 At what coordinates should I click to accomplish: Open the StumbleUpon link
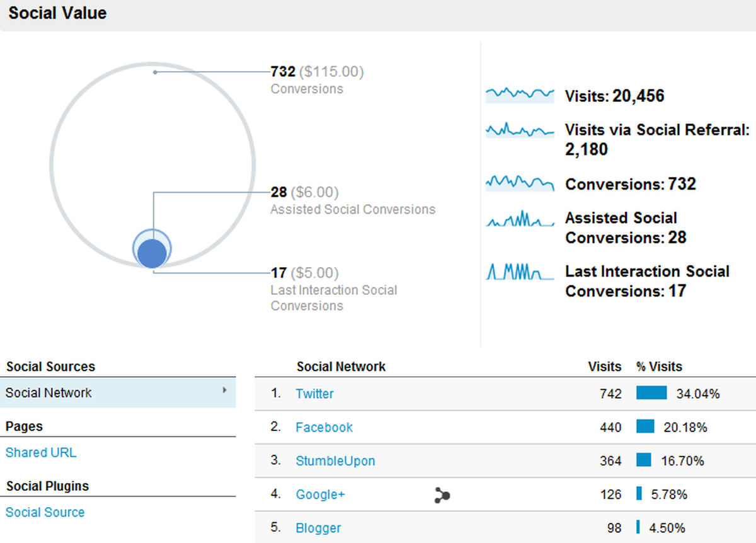point(335,461)
